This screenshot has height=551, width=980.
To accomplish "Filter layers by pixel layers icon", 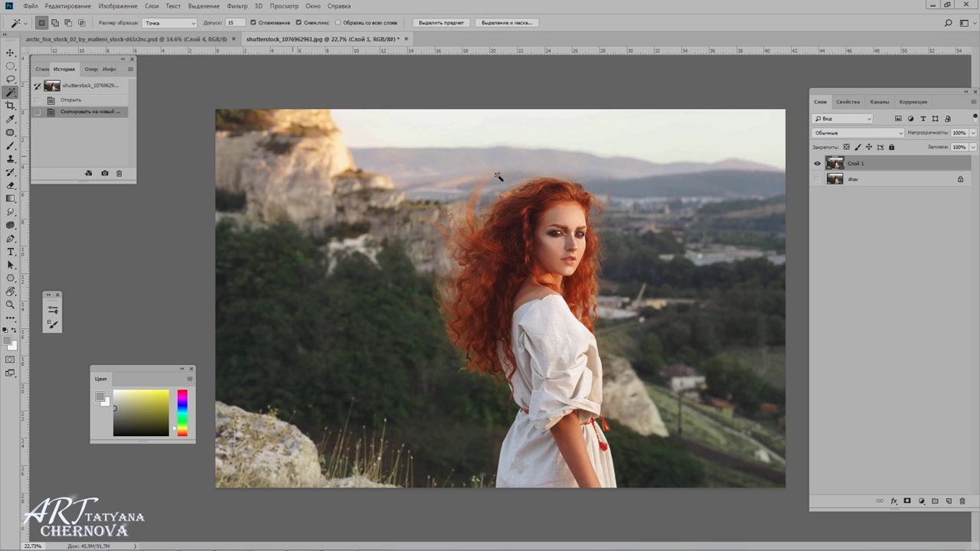I will (898, 119).
